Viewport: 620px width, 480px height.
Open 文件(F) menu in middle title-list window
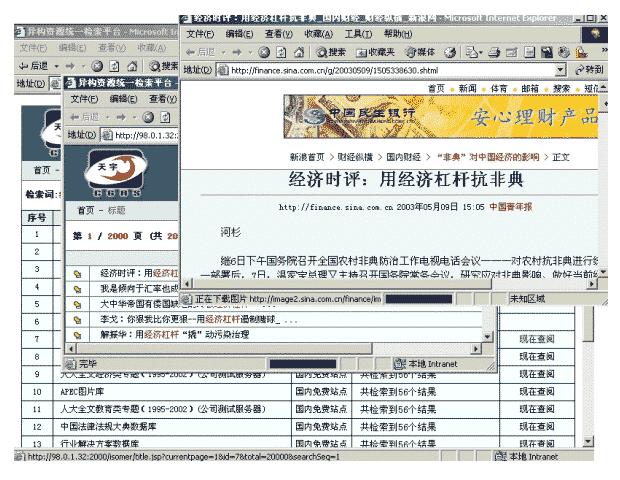(x=84, y=99)
